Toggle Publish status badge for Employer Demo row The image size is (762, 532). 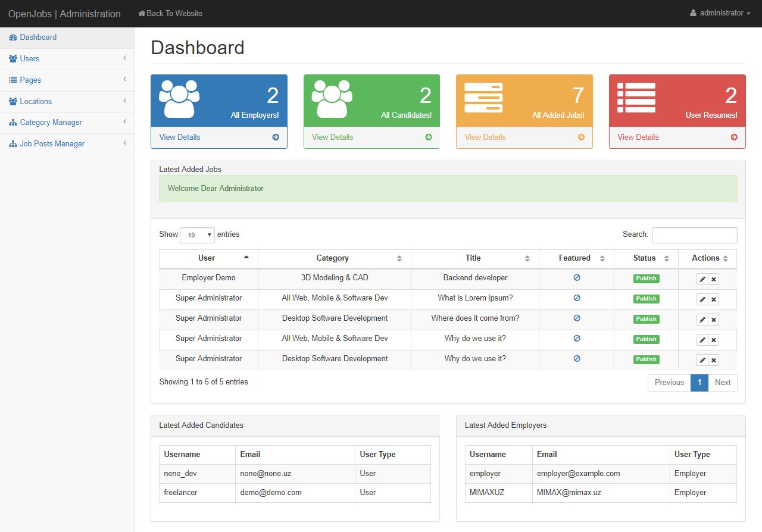[x=646, y=278]
